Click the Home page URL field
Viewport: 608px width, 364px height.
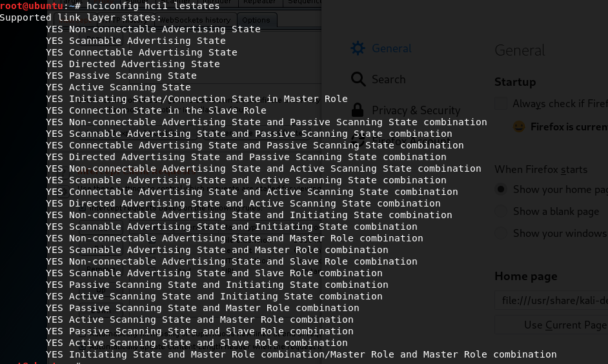tap(552, 300)
